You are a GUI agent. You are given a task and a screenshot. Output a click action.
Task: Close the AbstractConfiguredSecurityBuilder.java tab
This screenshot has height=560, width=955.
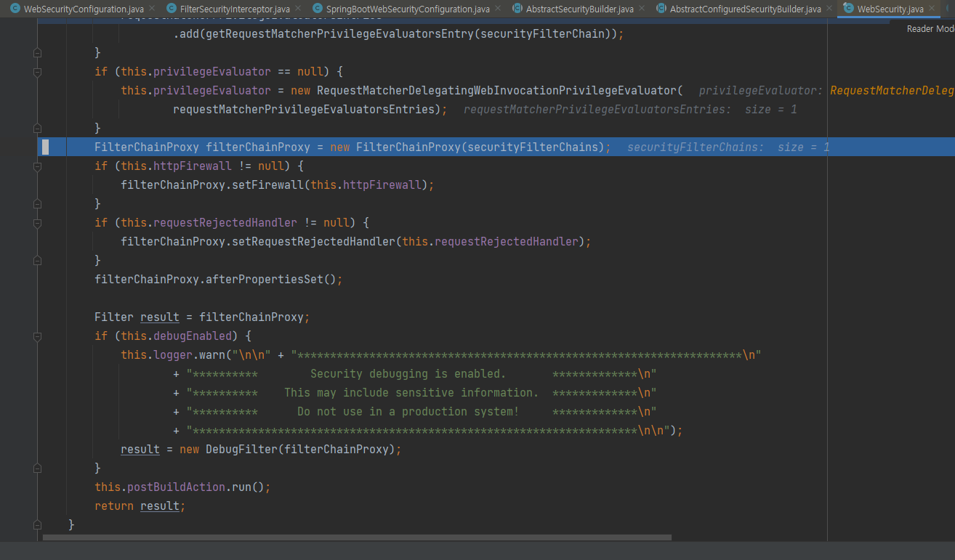(829, 9)
